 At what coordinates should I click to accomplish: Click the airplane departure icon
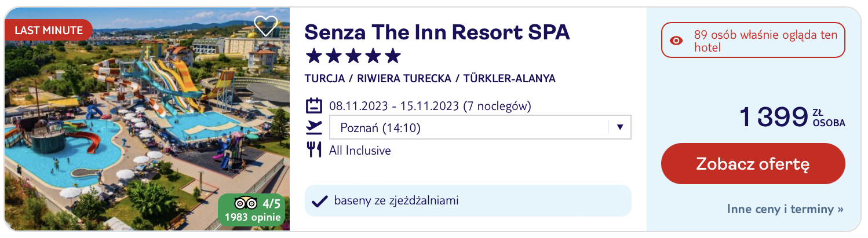(x=313, y=127)
